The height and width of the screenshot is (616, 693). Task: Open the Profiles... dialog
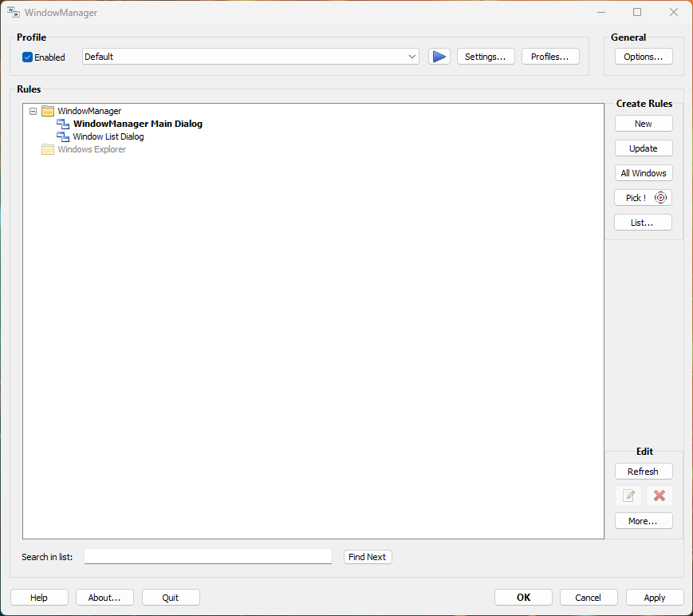550,57
